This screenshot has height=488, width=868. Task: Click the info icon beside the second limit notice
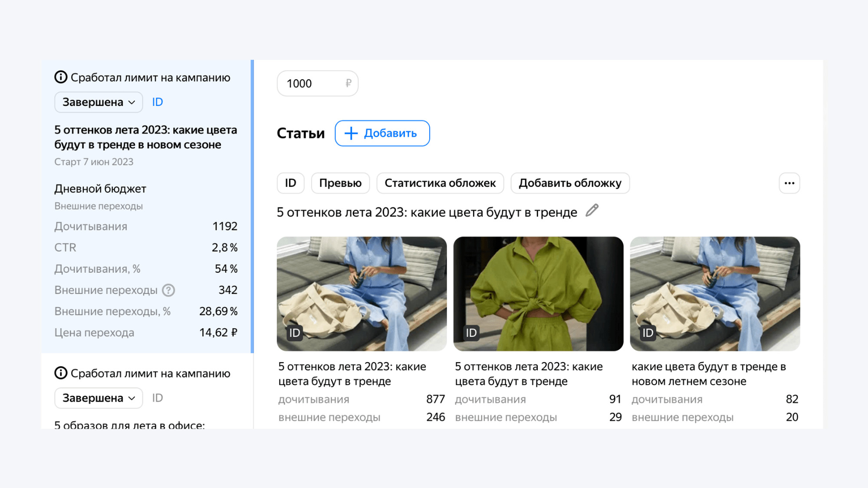tap(61, 373)
